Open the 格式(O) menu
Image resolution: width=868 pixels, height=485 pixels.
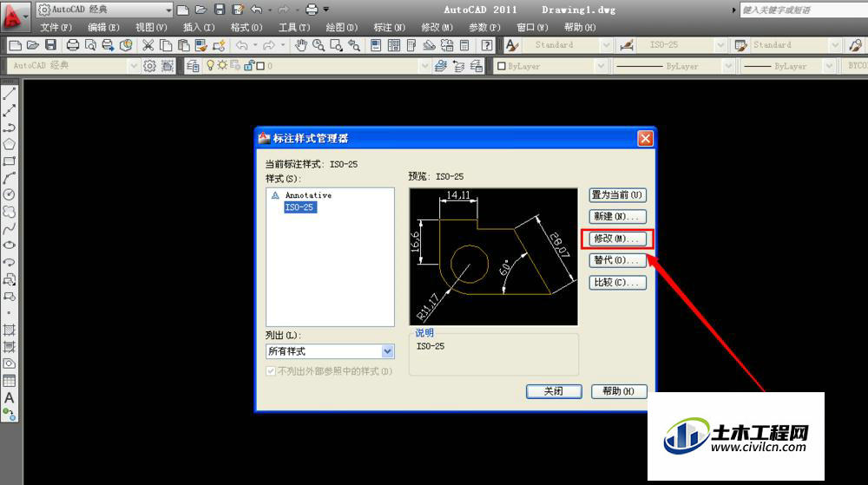247,27
